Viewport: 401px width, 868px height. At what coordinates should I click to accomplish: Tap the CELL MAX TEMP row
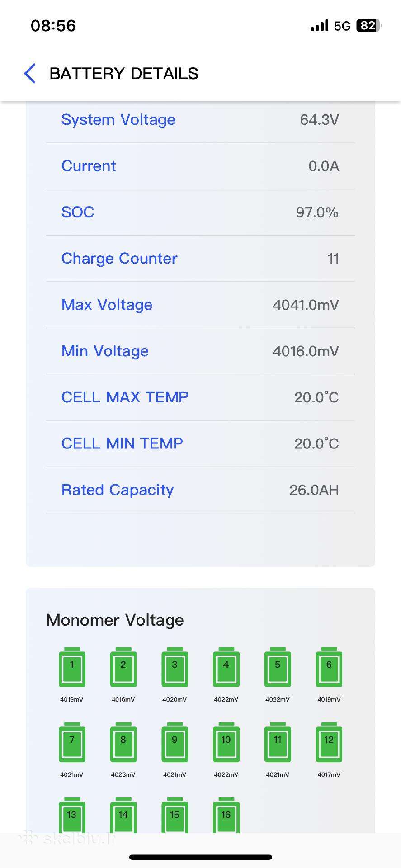200,397
